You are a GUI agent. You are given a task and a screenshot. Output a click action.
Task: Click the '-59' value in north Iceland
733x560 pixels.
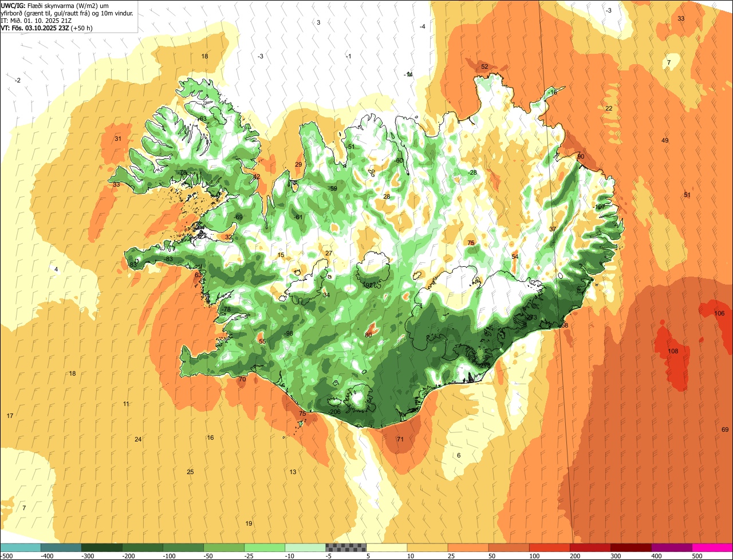point(333,188)
